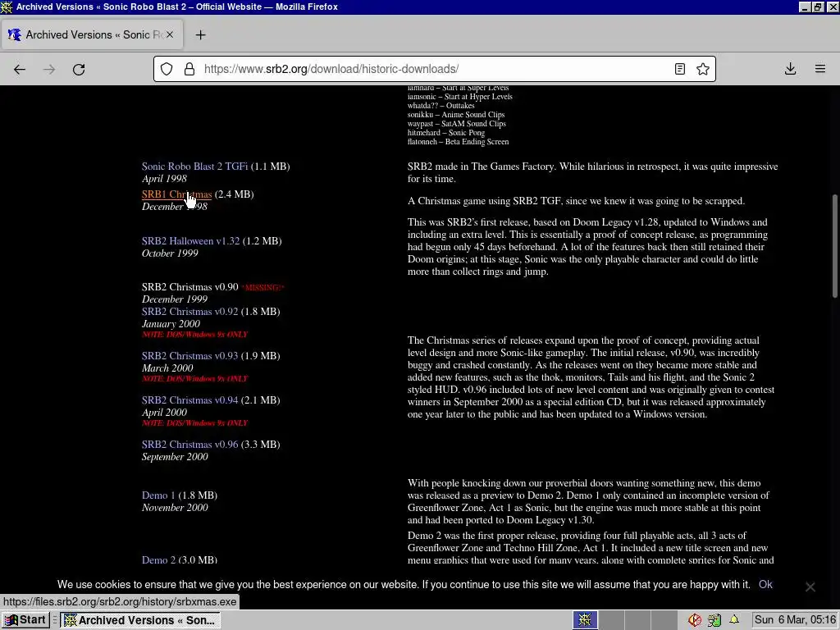Click the red note under v0.92
The image size is (840, 630).
tap(194, 335)
